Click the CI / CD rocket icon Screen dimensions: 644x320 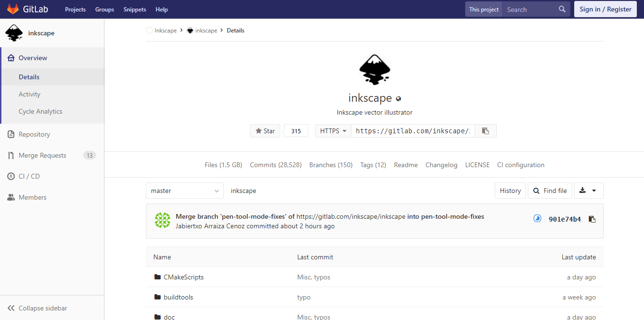coord(11,176)
